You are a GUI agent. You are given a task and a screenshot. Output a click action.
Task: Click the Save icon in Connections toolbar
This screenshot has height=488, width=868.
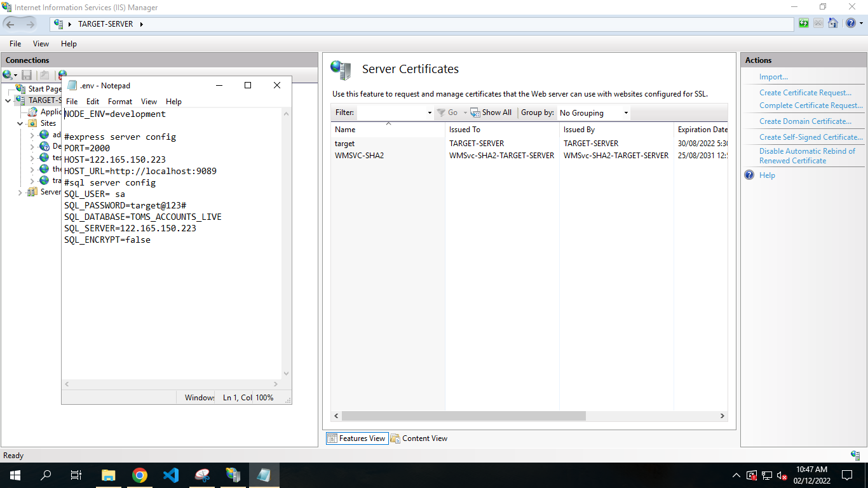tap(27, 75)
